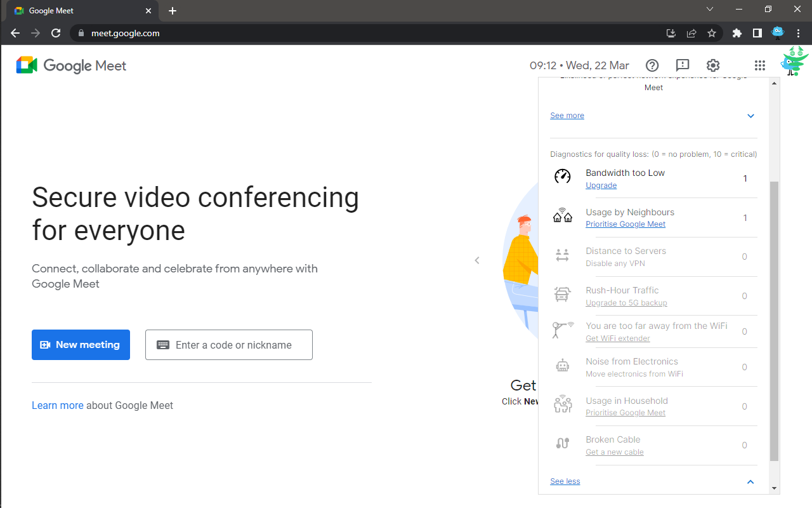Click the Upgrade link under Bandwidth too Low

coord(601,185)
